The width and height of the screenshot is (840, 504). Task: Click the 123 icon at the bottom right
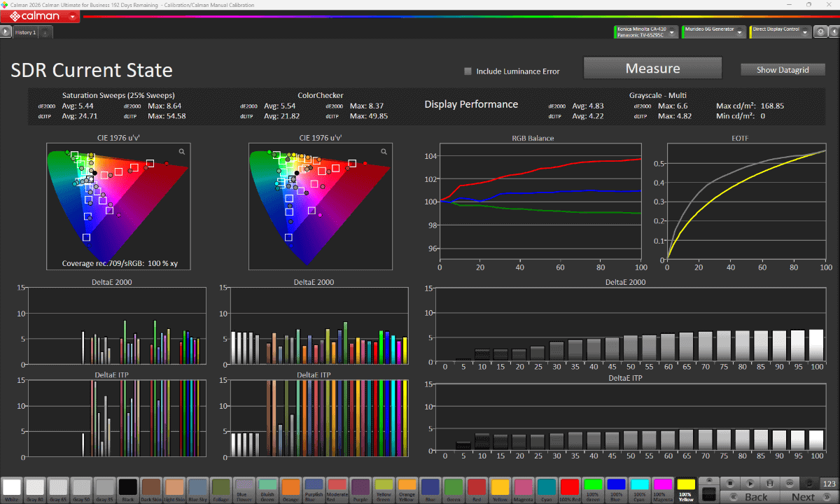click(x=829, y=483)
